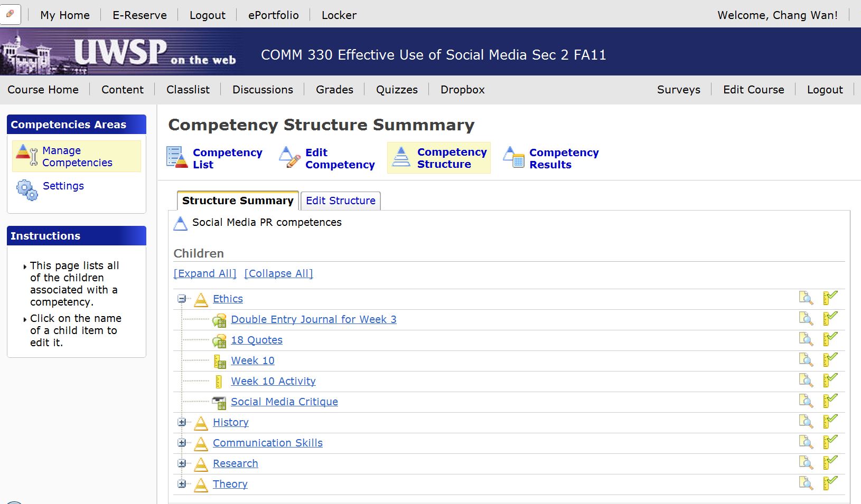Screen dimensions: 861x504
Task: Click the magnifier icon in Theory row
Action: pyautogui.click(x=806, y=483)
